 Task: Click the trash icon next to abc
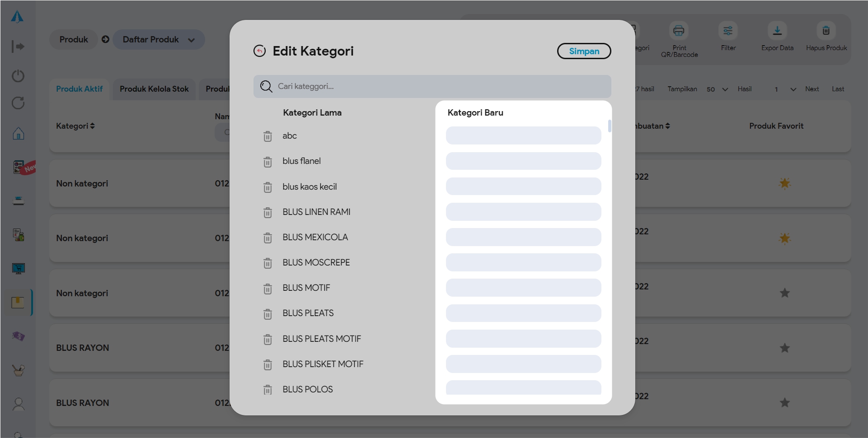point(267,136)
